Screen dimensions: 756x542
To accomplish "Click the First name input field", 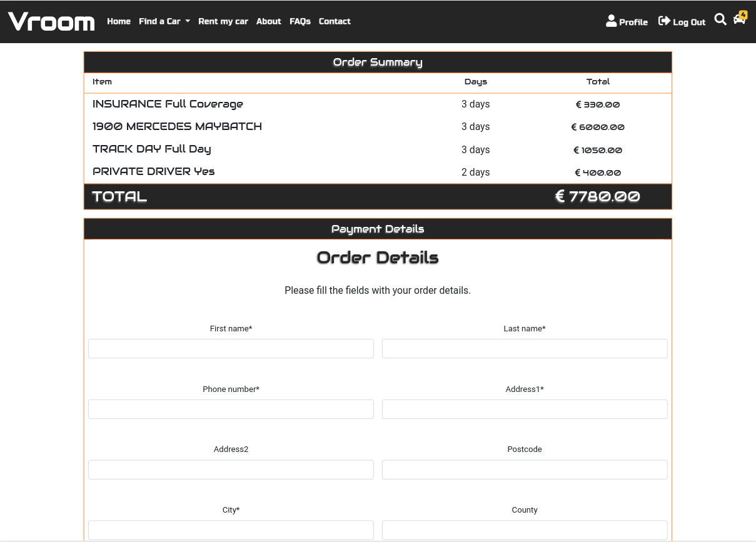I will click(x=231, y=348).
